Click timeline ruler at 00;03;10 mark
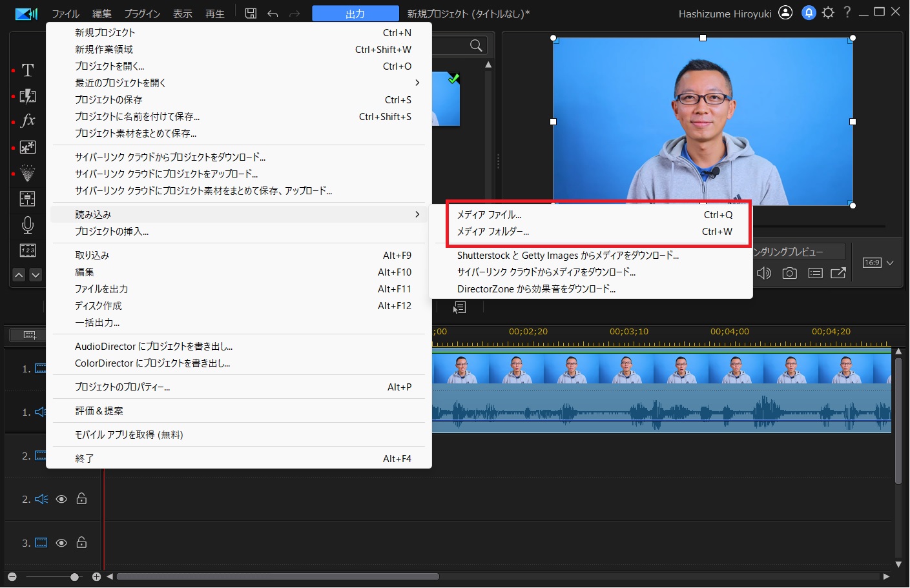This screenshot has height=588, width=910. coord(628,332)
